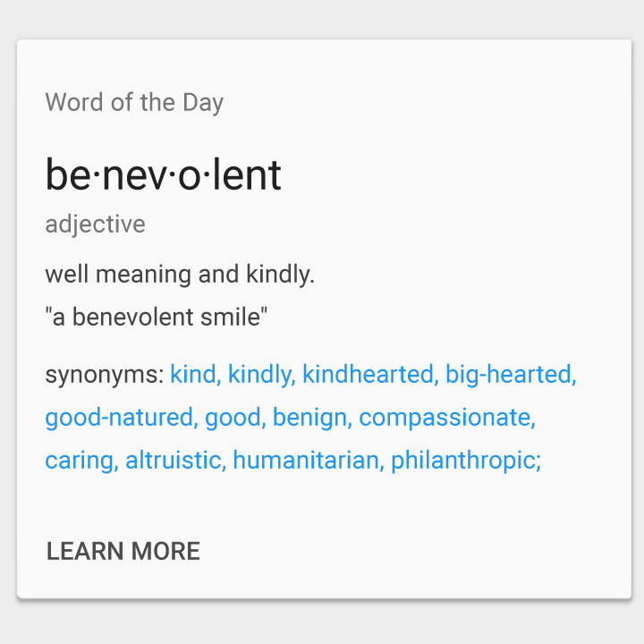644x644 pixels.
Task: Click the LEARN MORE button
Action: tap(123, 551)
